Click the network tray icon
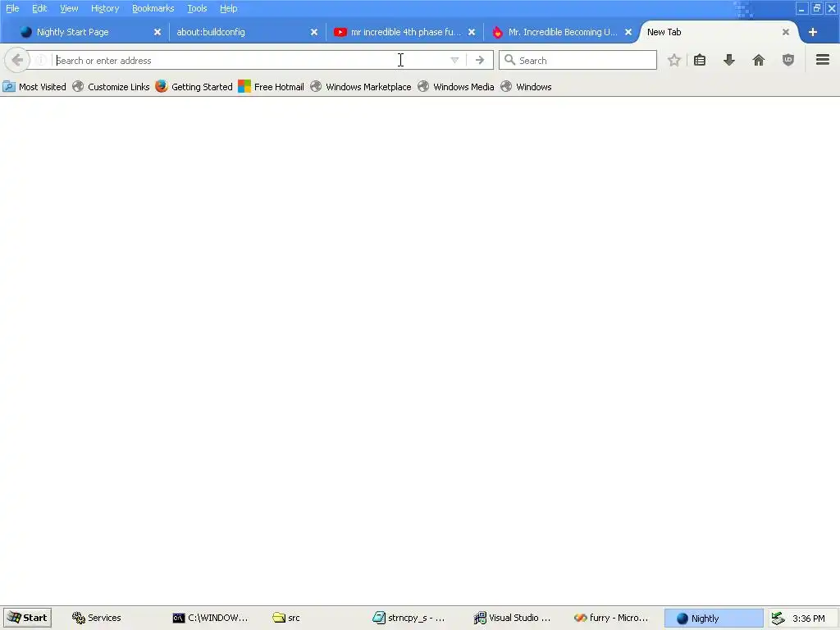 (x=778, y=619)
